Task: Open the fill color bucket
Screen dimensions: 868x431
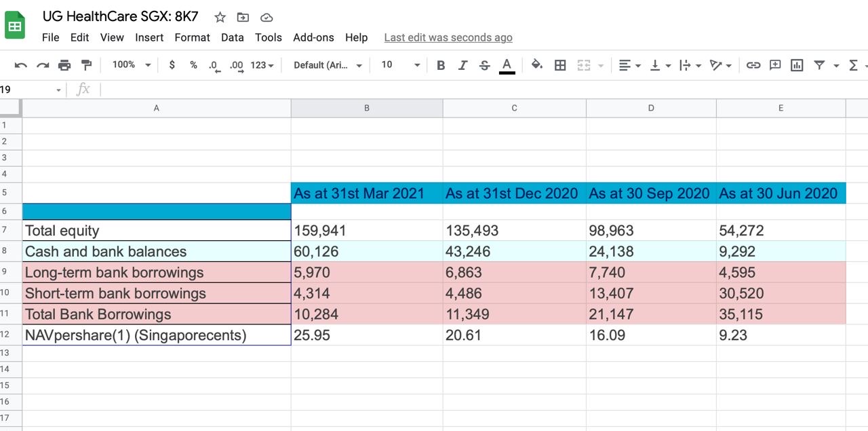Action: [x=537, y=65]
